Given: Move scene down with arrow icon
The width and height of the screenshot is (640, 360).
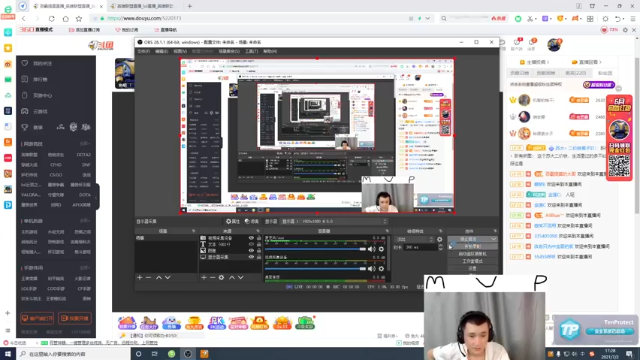Looking at the screenshot, I should click(167, 278).
